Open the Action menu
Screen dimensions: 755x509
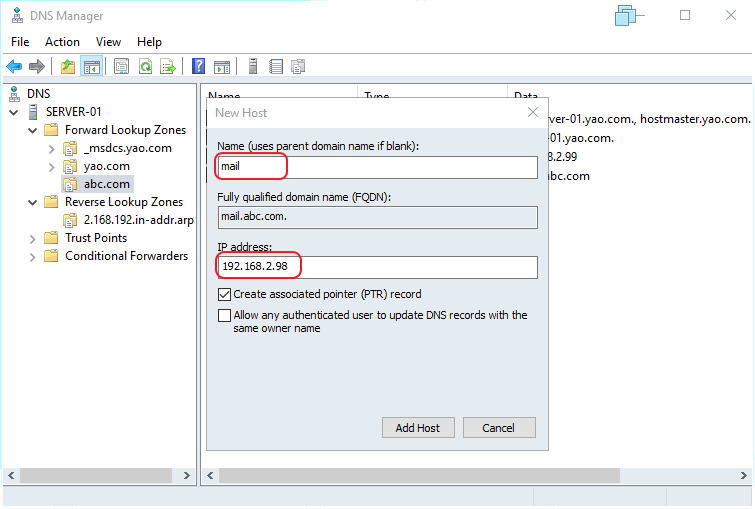pos(62,42)
